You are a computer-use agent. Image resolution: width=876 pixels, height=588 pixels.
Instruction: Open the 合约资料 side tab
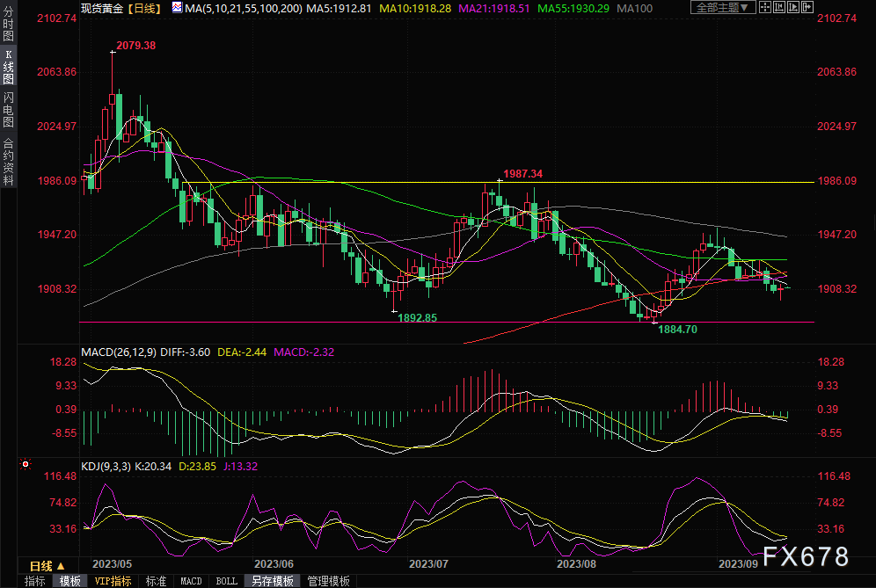tap(8, 161)
